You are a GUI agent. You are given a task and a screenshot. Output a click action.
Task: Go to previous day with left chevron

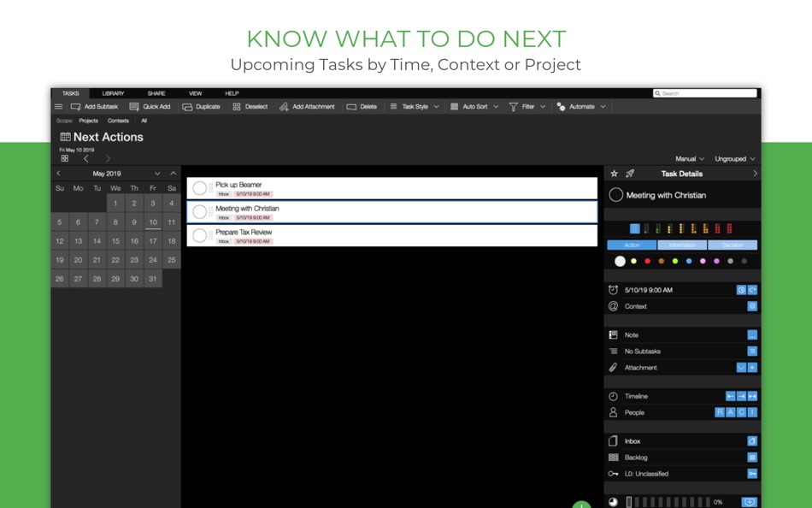(86, 158)
